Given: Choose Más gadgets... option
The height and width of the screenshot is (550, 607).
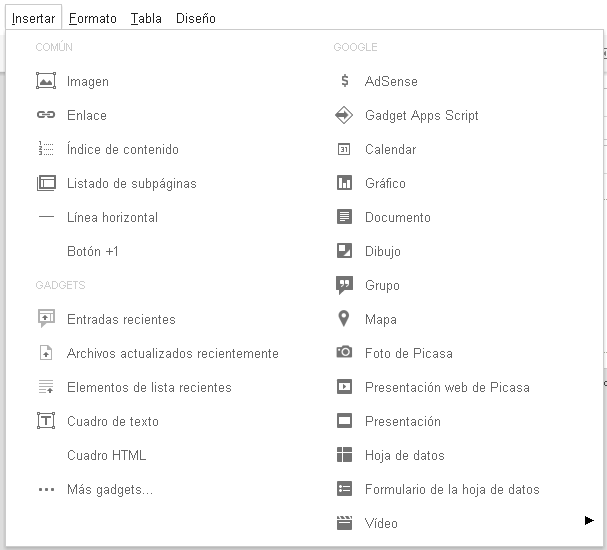Looking at the screenshot, I should tap(109, 489).
